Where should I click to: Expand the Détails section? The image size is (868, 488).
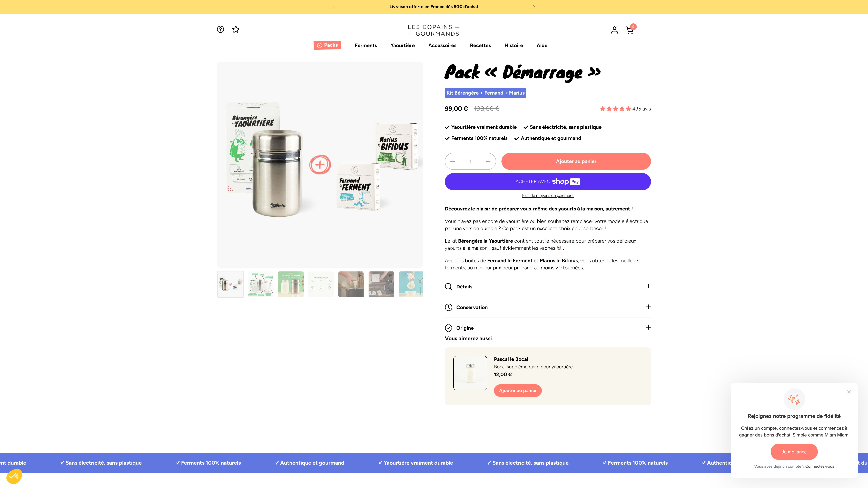click(548, 287)
